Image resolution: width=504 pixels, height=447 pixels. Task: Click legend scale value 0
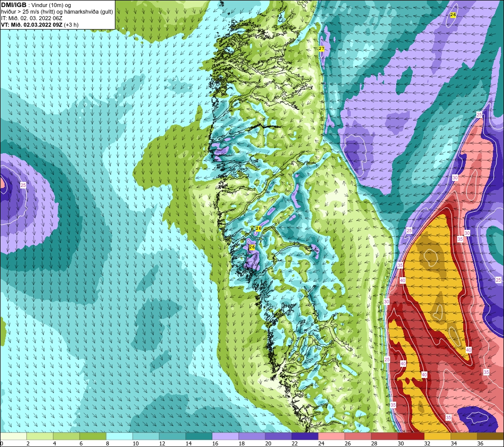pos(2,443)
